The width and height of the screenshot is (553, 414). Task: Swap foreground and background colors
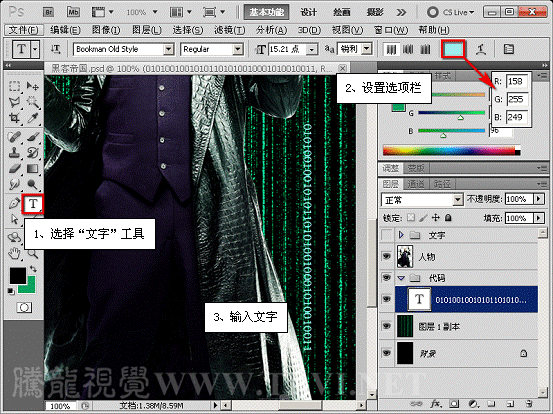[x=32, y=269]
